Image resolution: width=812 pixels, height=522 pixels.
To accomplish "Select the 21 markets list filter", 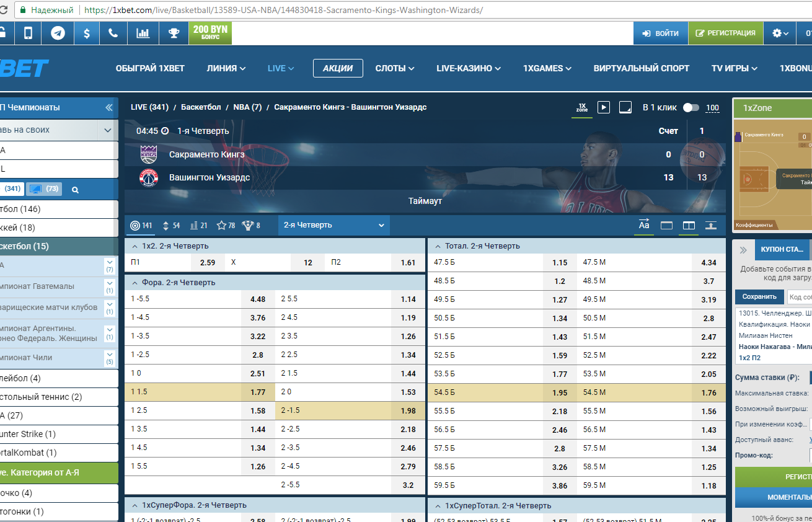I will 198,226.
